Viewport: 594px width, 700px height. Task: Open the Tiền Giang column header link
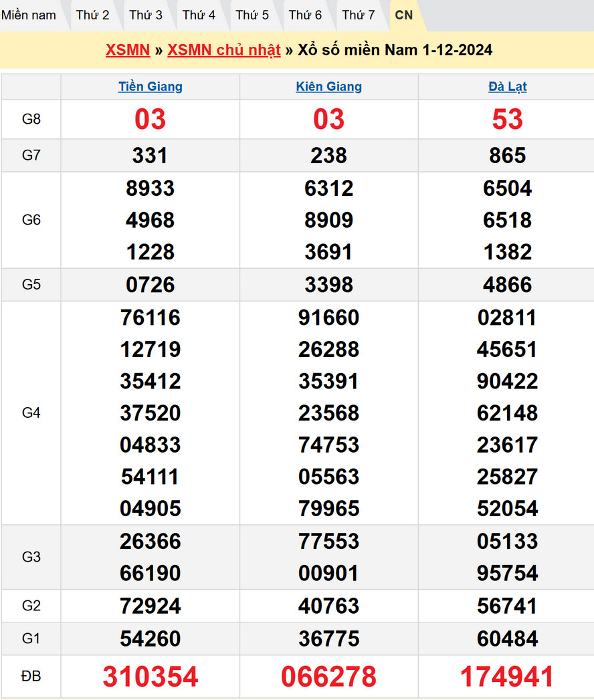point(151,86)
